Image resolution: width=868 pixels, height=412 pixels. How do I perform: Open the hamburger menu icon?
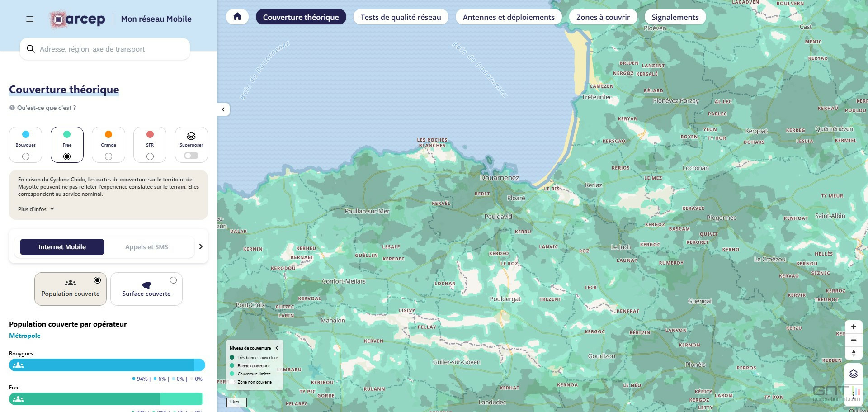pos(30,19)
